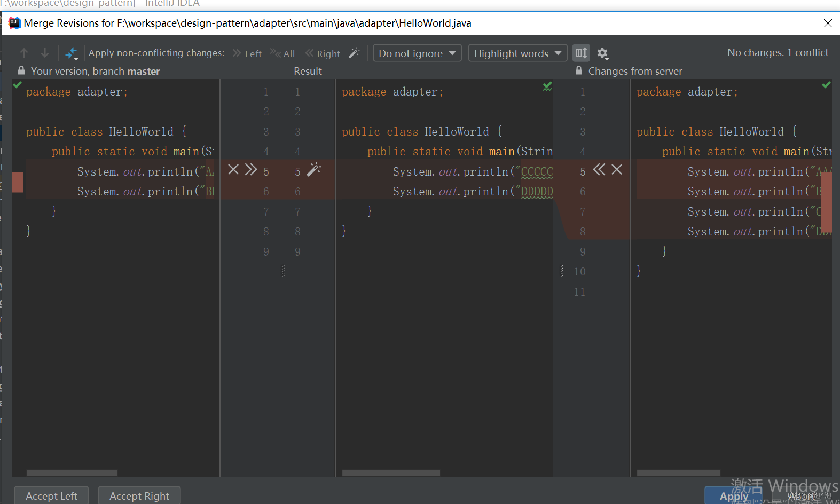Click the magic wand resolve toolbar icon
The image size is (840, 504).
pyautogui.click(x=354, y=53)
